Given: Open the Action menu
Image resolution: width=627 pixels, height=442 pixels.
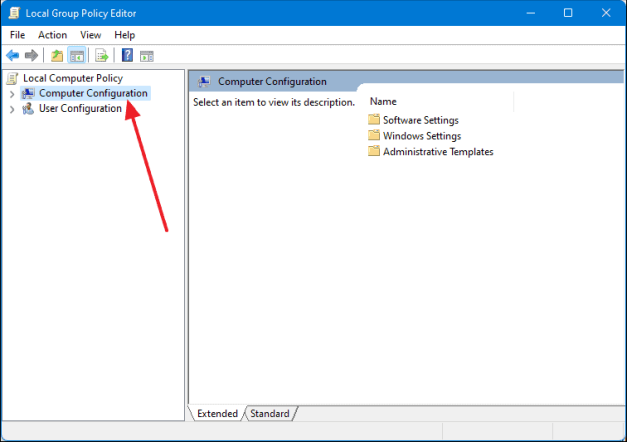Looking at the screenshot, I should pyautogui.click(x=52, y=35).
